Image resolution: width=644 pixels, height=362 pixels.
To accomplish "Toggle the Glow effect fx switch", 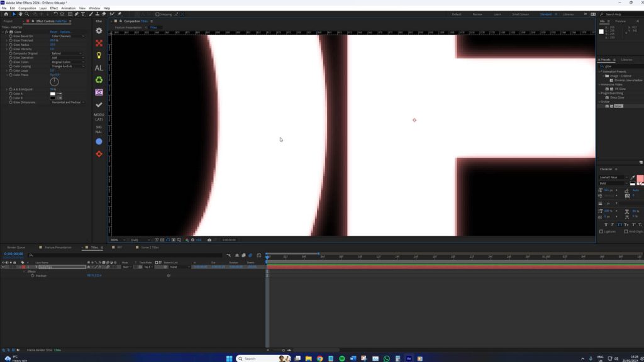I will [6, 31].
